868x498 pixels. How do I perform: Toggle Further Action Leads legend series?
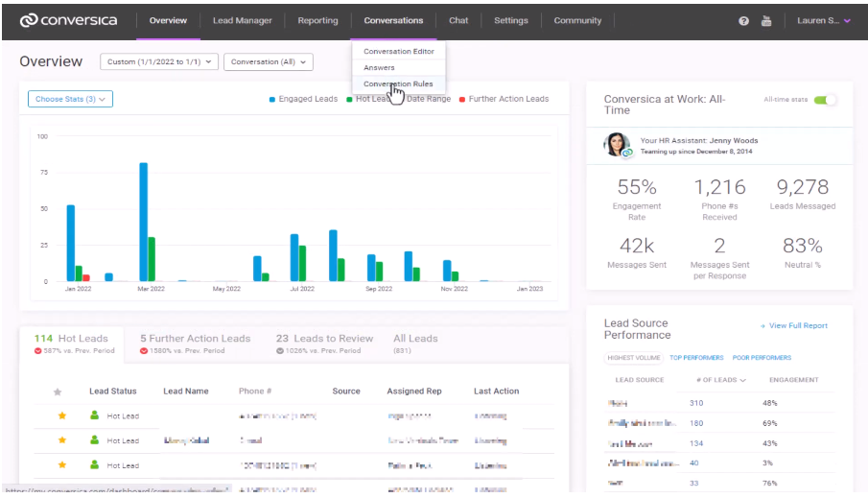(x=504, y=99)
